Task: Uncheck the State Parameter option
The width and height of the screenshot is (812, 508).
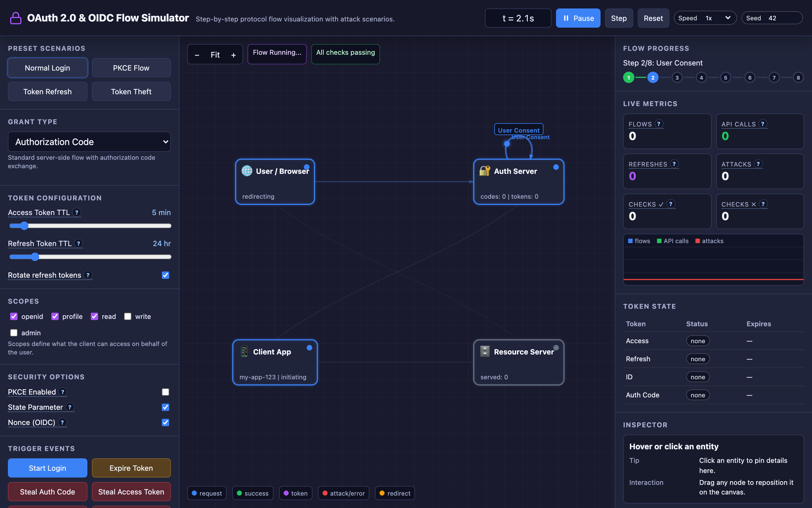Action: tap(166, 407)
